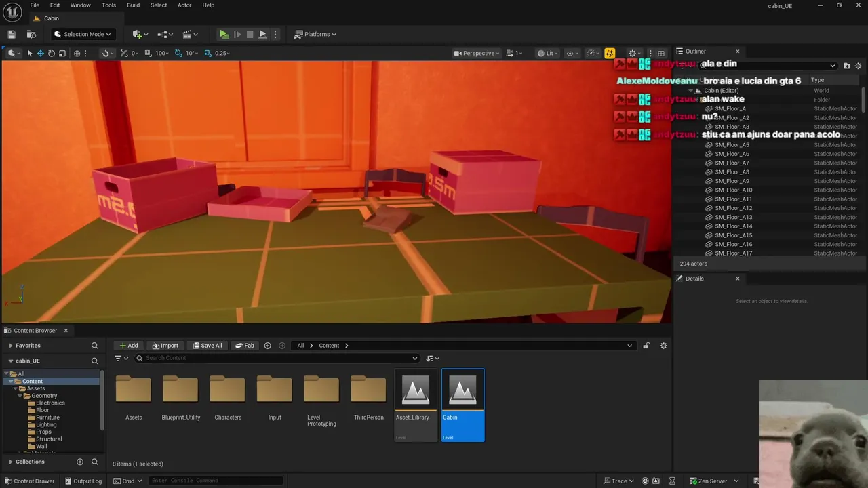Open the Cinematics clapperboard menu
Screen dimensions: 868x488
(x=189, y=34)
